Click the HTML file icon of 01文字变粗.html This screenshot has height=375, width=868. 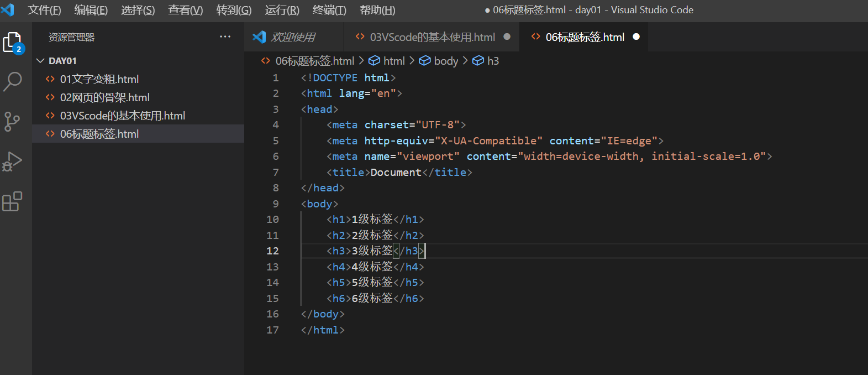tap(50, 79)
